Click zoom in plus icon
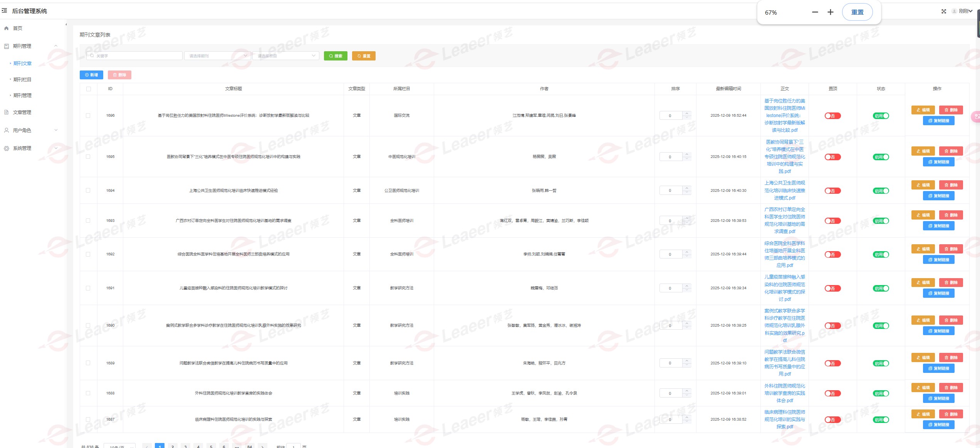Screen dimensions: 980x448 [x=830, y=12]
